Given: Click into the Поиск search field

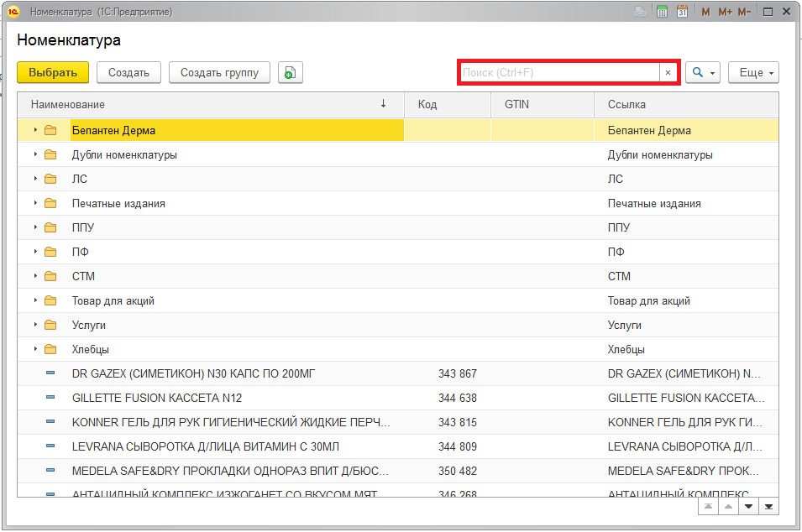Looking at the screenshot, I should click(x=558, y=73).
